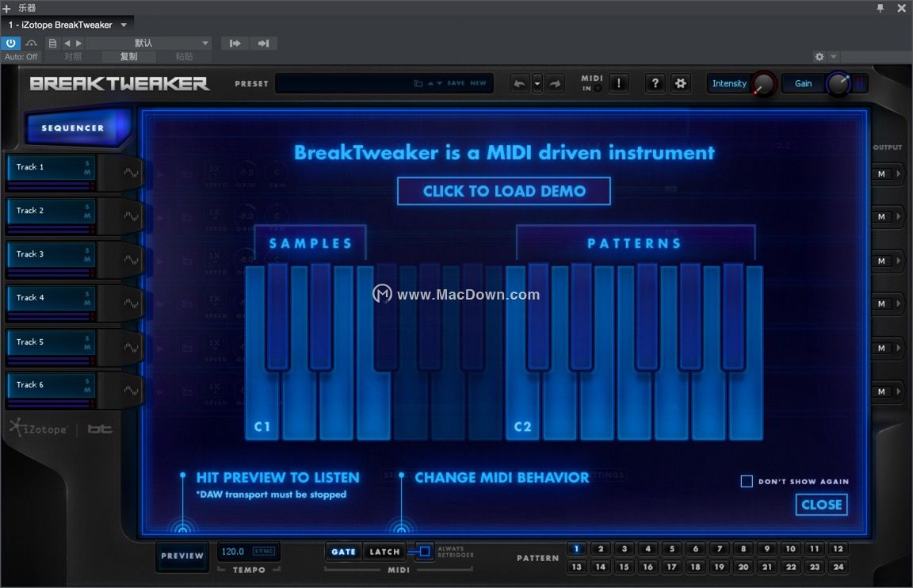This screenshot has width=913, height=588.
Task: Click the CLOSE button on overlay
Action: coord(822,505)
